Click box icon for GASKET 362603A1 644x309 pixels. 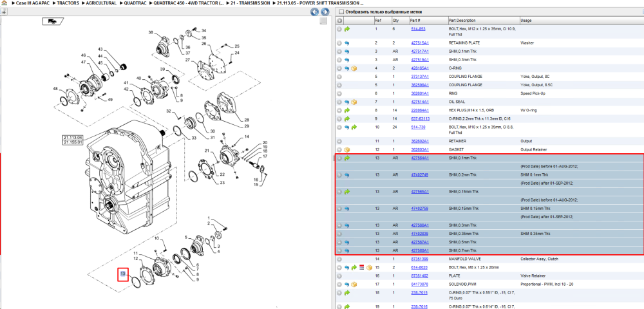pos(347,149)
